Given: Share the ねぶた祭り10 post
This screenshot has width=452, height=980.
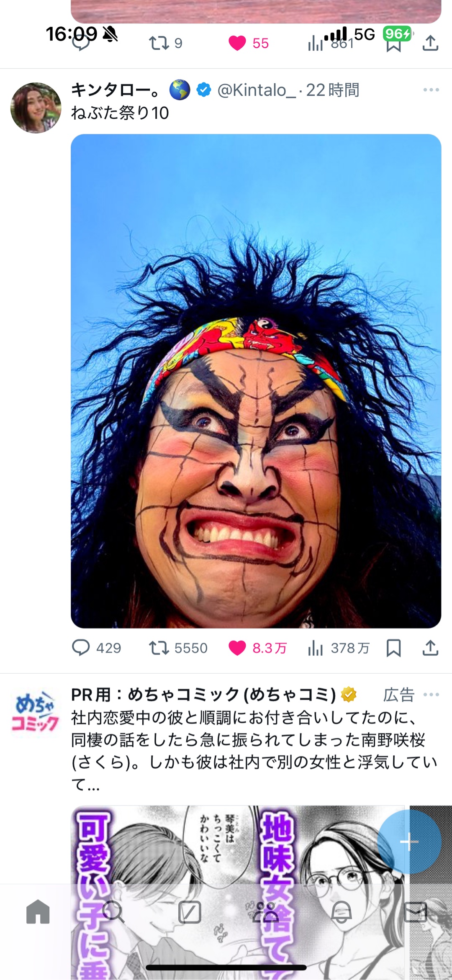Looking at the screenshot, I should [x=430, y=648].
